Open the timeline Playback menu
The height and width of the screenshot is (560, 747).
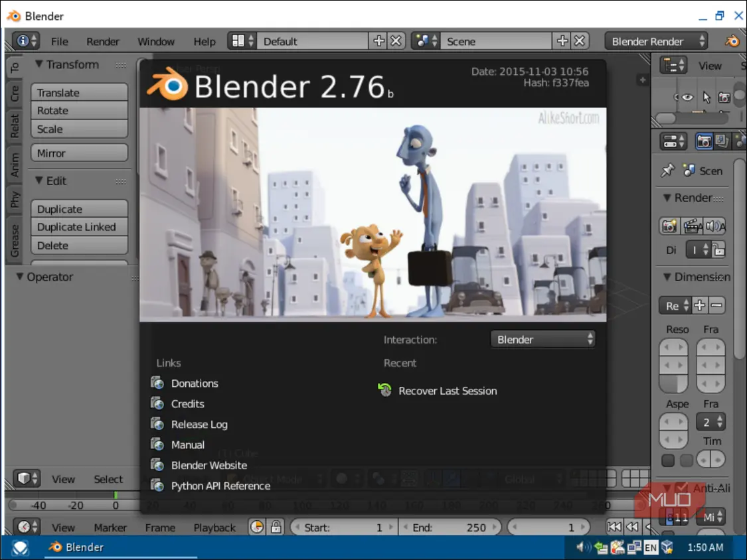click(214, 527)
